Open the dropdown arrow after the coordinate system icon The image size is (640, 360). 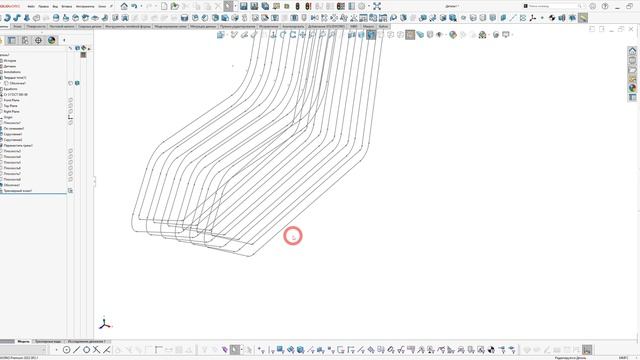coord(542,18)
